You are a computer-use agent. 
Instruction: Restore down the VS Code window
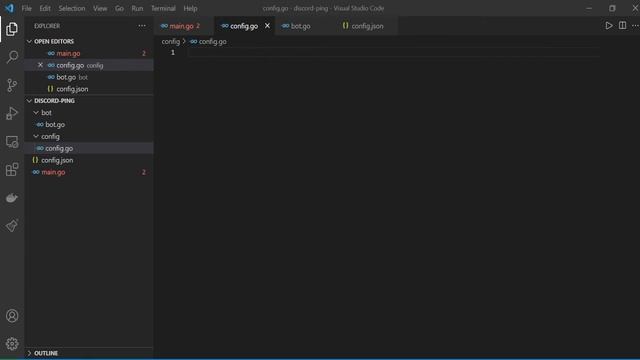[x=612, y=8]
